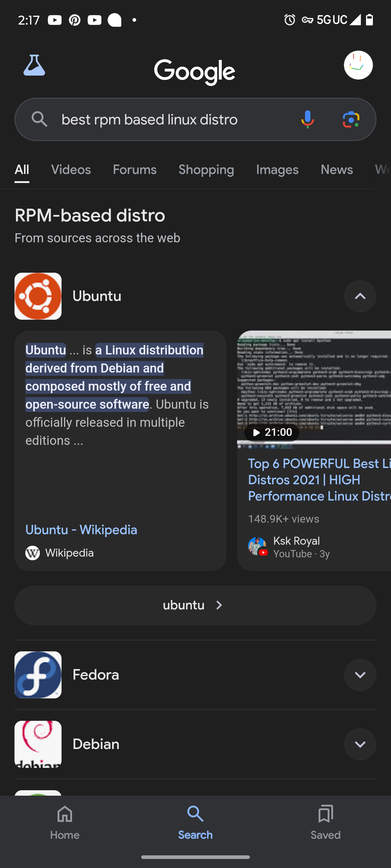This screenshot has height=868, width=391.
Task: Tap the Wikipedia source label
Action: click(70, 553)
